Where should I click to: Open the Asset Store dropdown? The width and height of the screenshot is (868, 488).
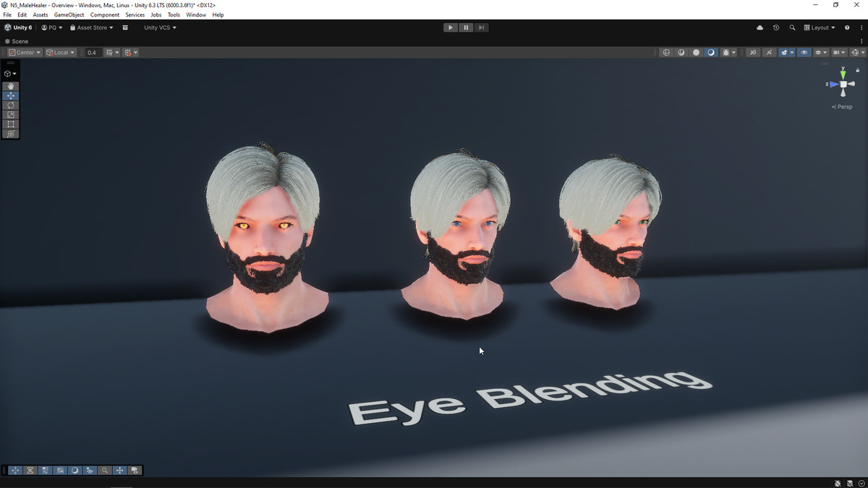(x=91, y=27)
